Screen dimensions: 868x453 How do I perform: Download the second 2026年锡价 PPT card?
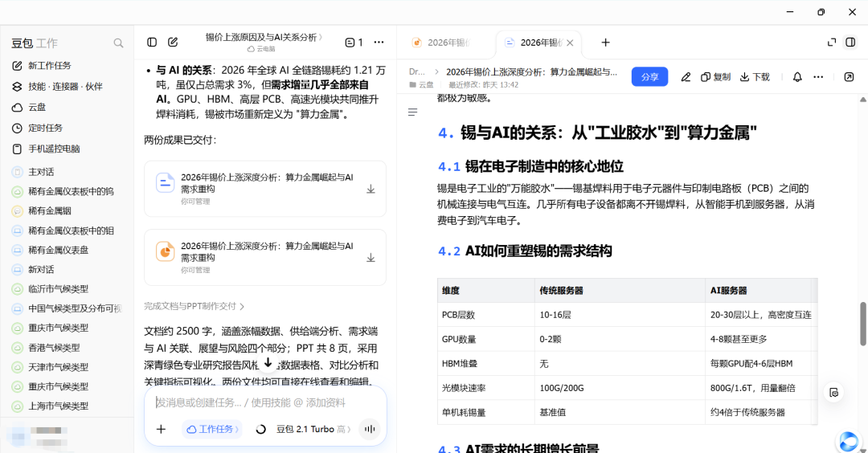(x=371, y=259)
